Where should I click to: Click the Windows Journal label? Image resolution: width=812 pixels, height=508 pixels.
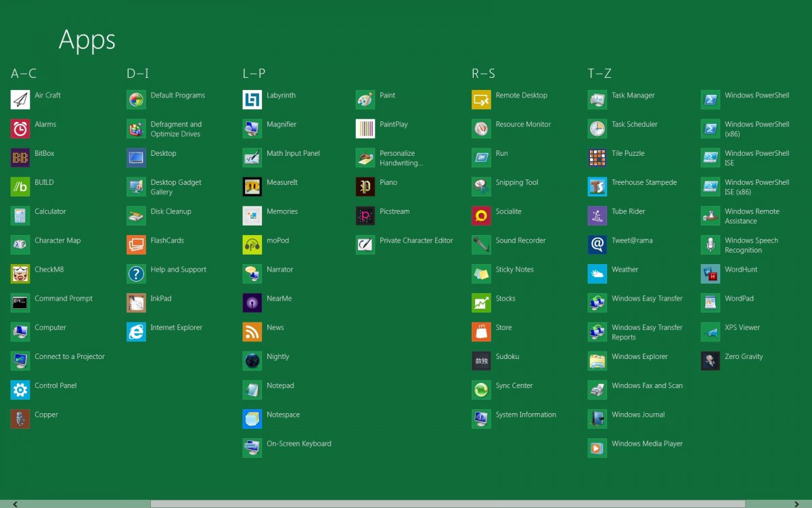click(x=638, y=415)
